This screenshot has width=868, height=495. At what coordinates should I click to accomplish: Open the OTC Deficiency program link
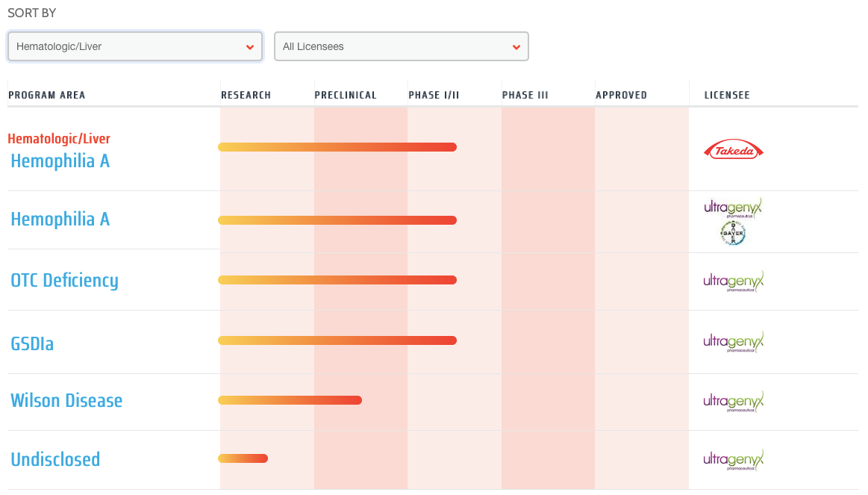point(64,280)
